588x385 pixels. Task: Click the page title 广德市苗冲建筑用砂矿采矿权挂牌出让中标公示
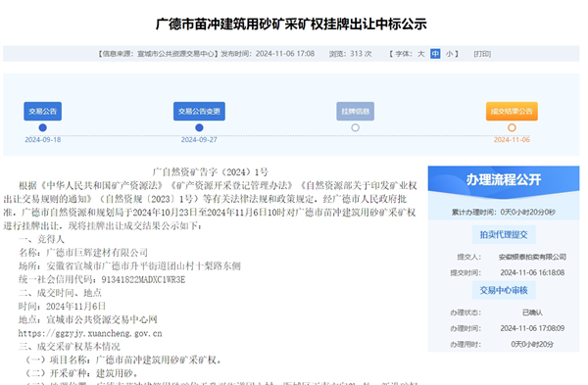[x=291, y=24]
